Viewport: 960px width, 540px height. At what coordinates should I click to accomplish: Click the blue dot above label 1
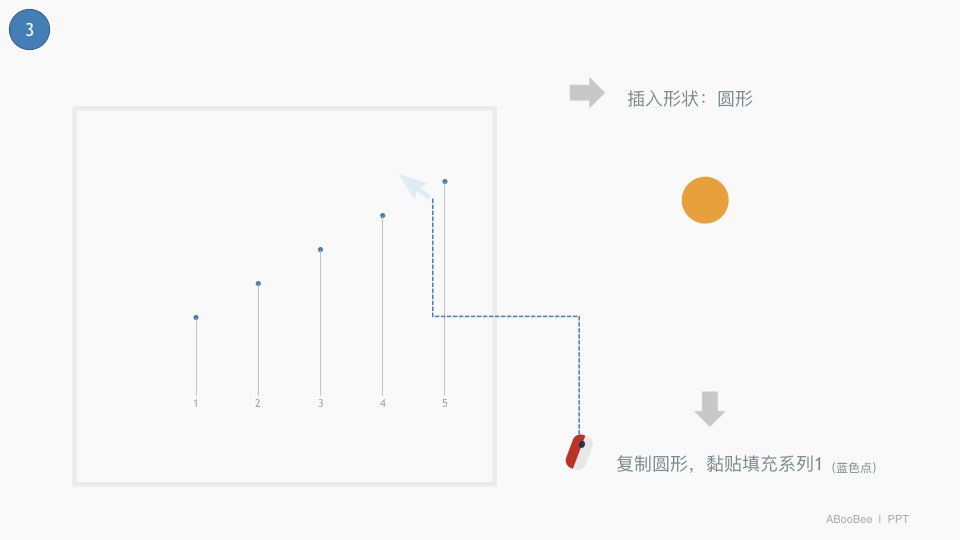click(196, 317)
